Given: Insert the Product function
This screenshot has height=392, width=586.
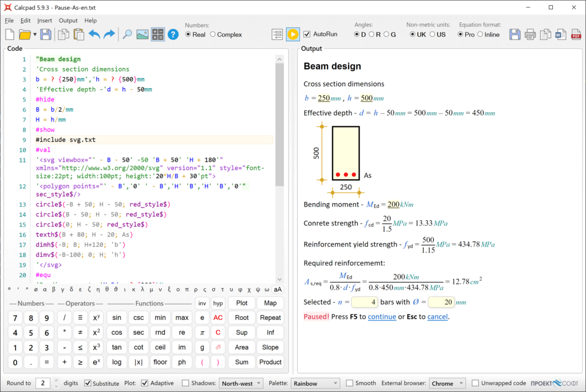Looking at the screenshot, I should click(x=270, y=362).
